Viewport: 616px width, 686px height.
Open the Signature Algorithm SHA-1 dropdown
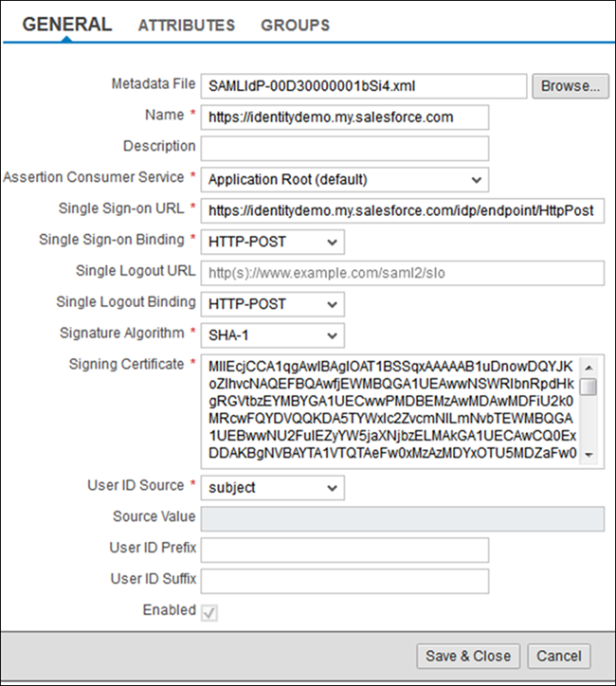coord(273,335)
